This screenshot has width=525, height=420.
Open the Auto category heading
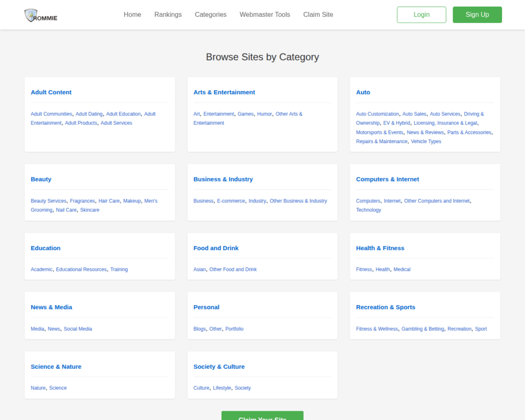(x=363, y=92)
